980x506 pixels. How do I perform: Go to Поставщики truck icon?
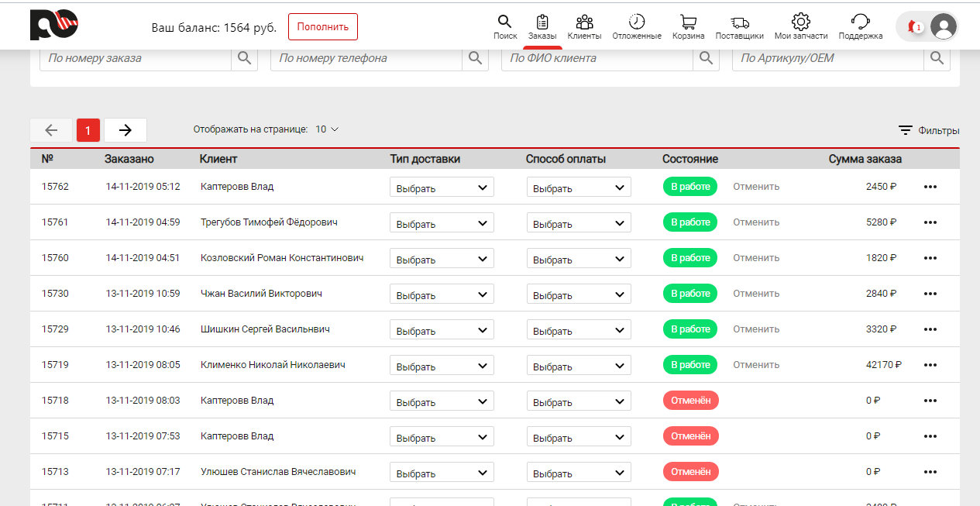coord(739,26)
